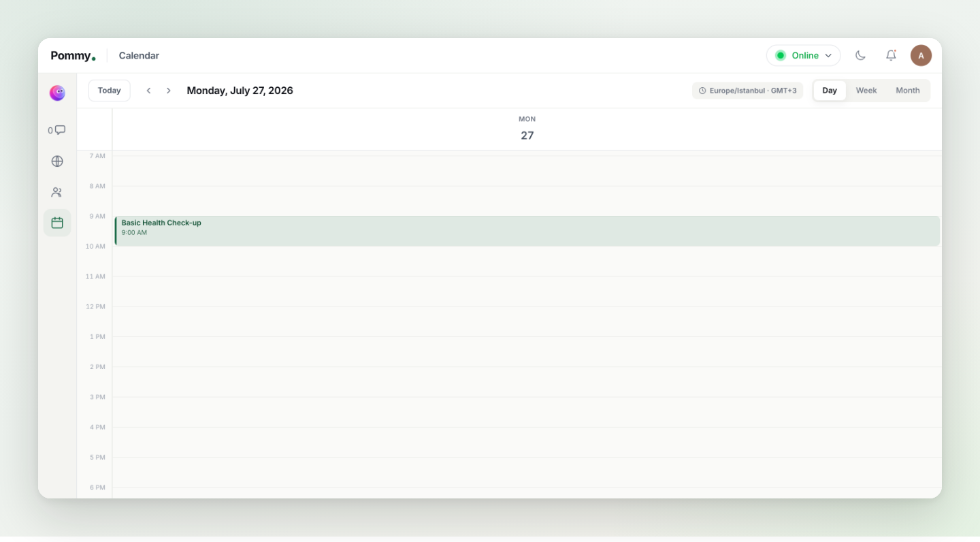The height and width of the screenshot is (542, 980).
Task: Click the 2 PM time label
Action: [x=98, y=367]
